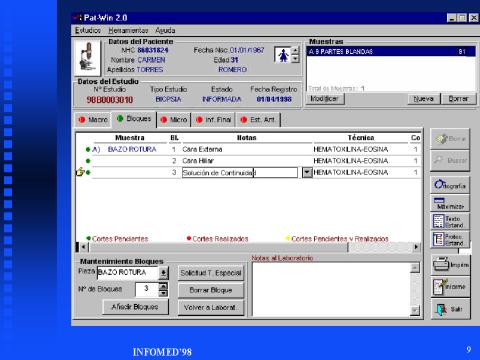
Task: Increase the Nº de Bloques spinner
Action: coord(163,286)
